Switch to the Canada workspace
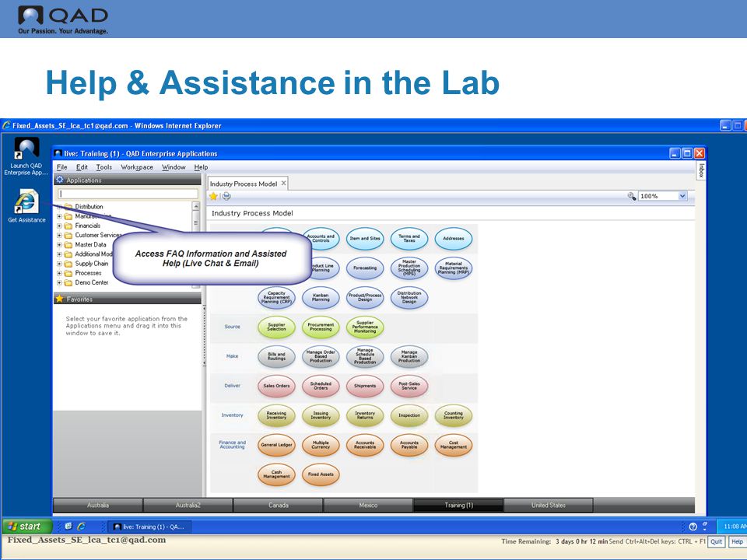 (x=279, y=506)
